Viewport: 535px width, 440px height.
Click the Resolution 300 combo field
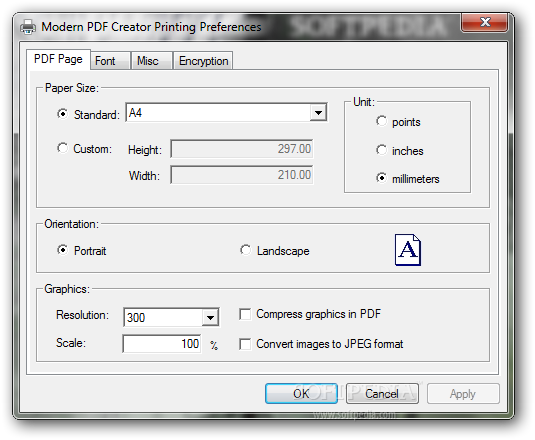(x=171, y=318)
